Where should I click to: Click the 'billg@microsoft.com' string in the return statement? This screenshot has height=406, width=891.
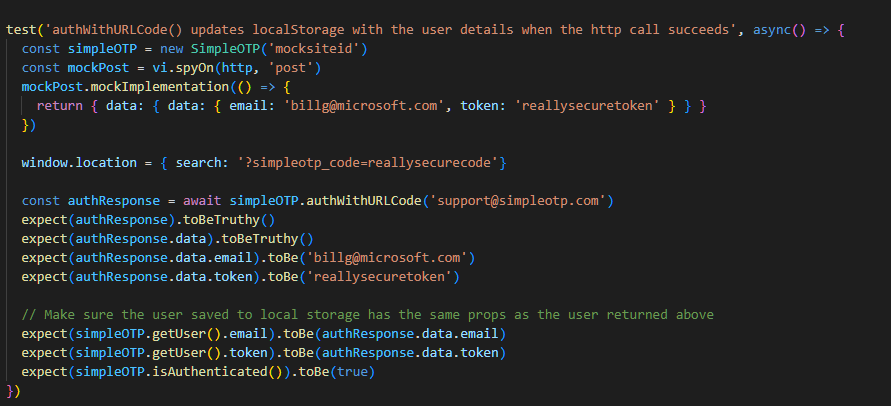[x=363, y=106]
